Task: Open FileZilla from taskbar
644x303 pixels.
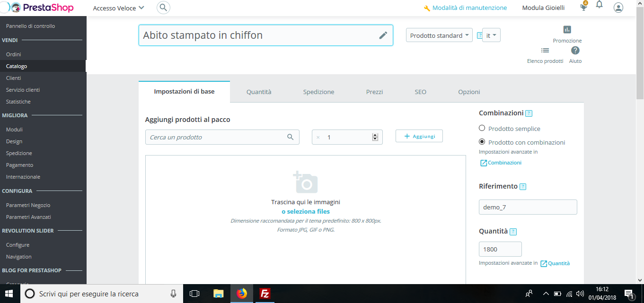Action: click(x=265, y=294)
